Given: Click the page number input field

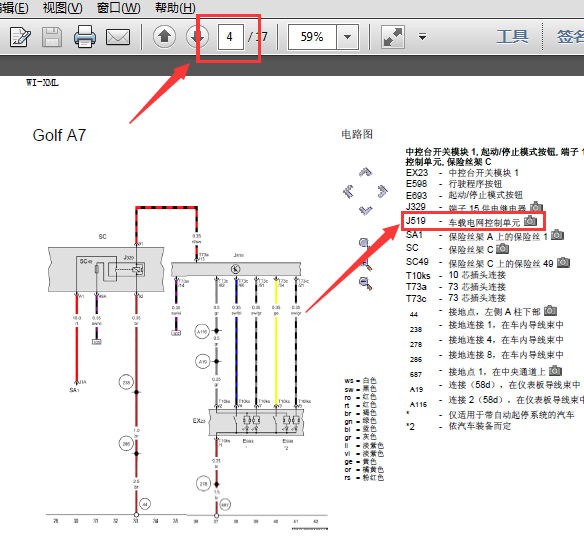Looking at the screenshot, I should [231, 37].
